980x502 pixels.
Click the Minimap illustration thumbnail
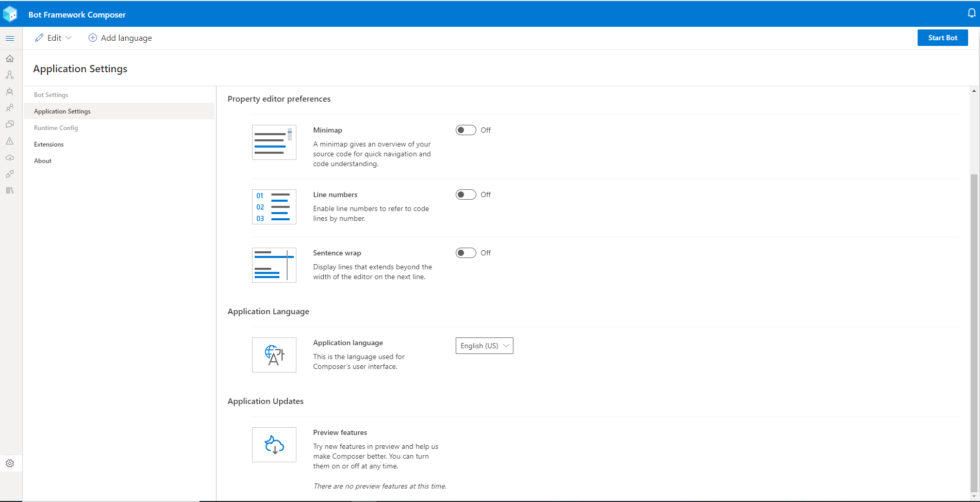click(x=274, y=142)
